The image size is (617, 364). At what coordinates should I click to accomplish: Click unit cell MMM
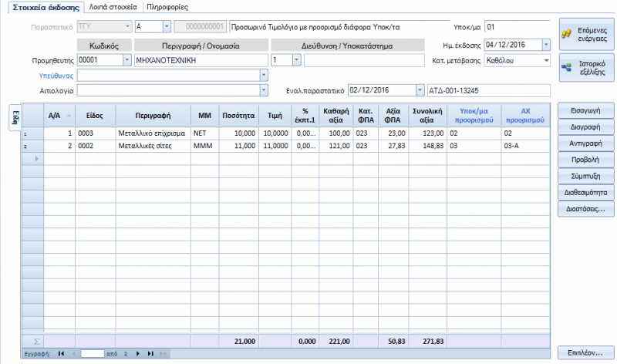204,146
